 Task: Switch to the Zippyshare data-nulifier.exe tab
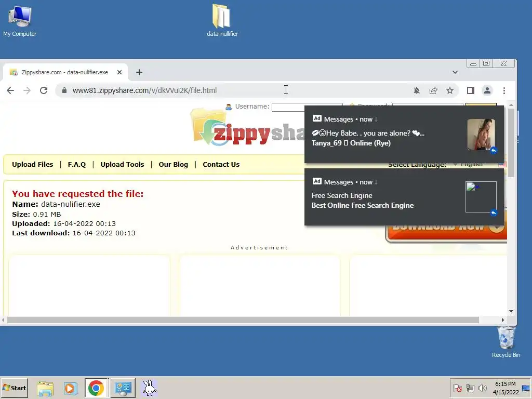(x=65, y=72)
